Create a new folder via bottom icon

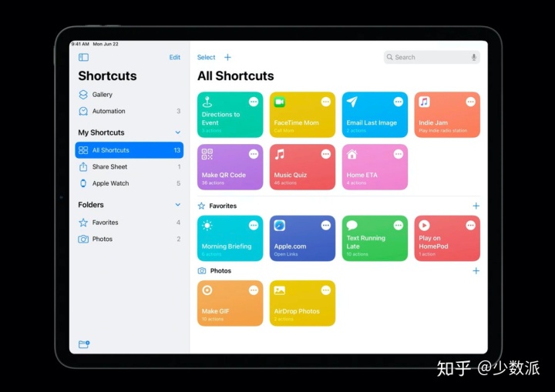click(84, 344)
